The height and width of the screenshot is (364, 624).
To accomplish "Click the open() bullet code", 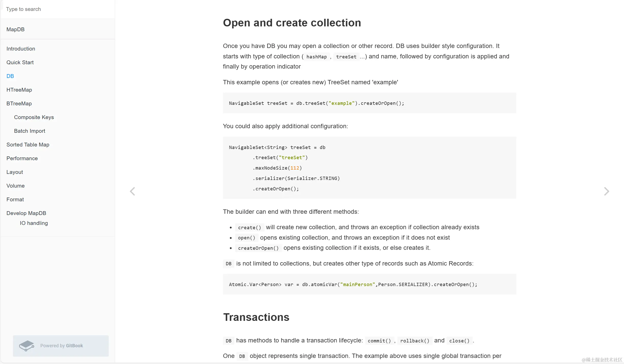I will [x=246, y=238].
